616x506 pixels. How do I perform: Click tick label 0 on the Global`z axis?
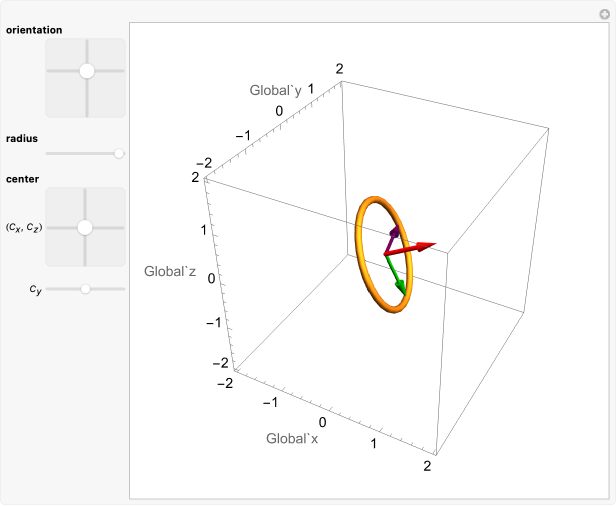(x=211, y=277)
